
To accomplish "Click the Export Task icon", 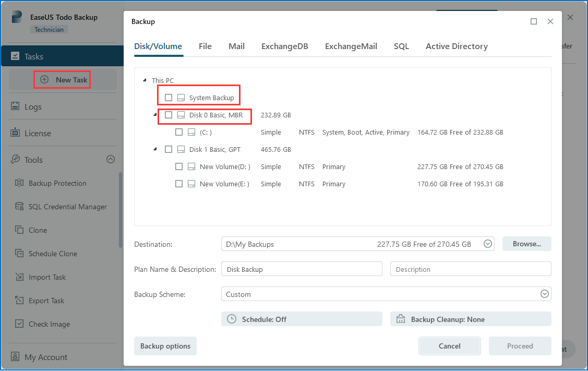I will [x=19, y=301].
